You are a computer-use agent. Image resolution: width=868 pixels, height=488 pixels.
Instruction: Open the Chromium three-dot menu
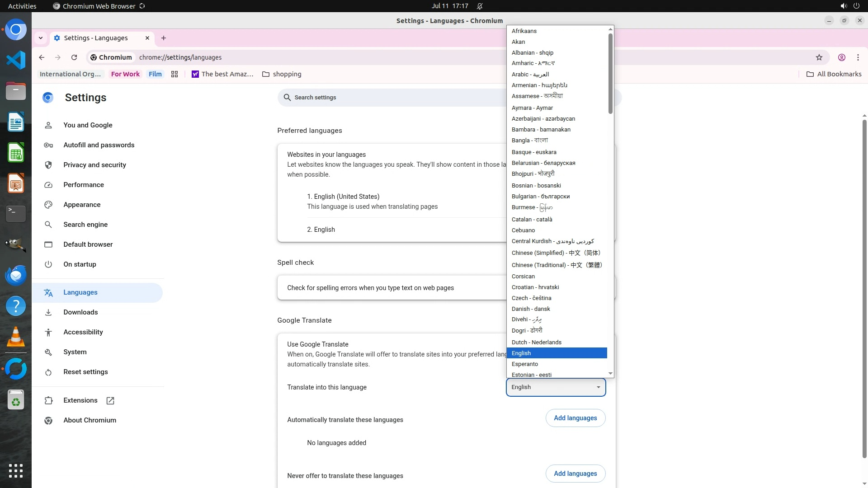(858, 57)
